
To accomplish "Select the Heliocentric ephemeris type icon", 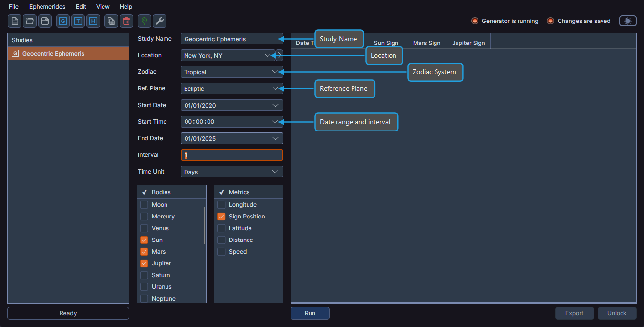I will coord(93,21).
